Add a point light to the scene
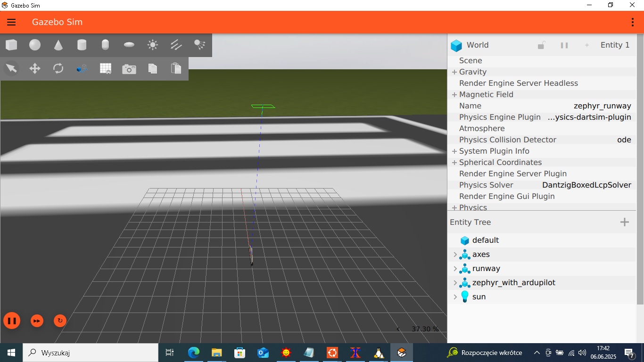This screenshot has width=644, height=362. 152,45
